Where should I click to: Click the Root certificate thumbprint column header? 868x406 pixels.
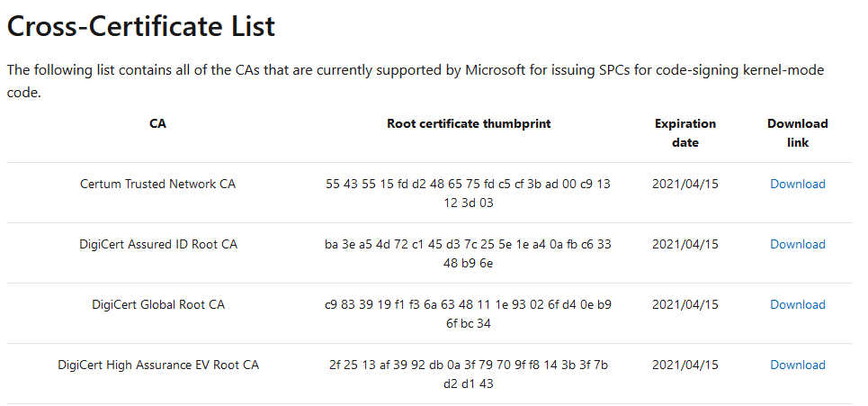tap(469, 123)
